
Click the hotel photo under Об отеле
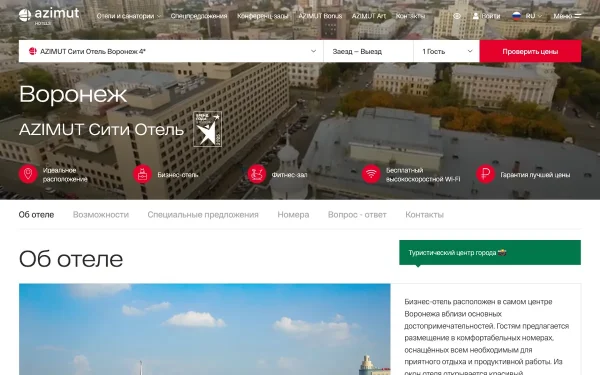point(205,329)
